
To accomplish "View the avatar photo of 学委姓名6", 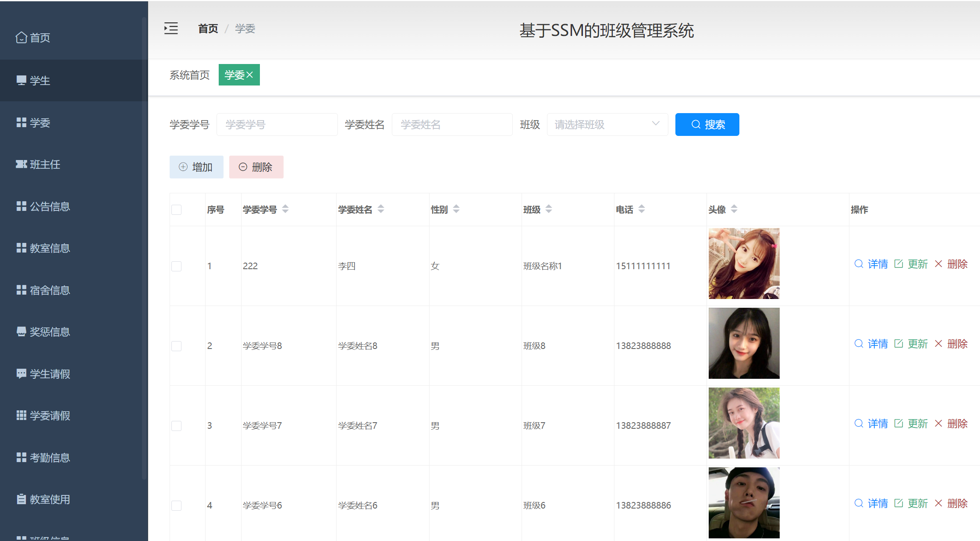I will [x=743, y=503].
